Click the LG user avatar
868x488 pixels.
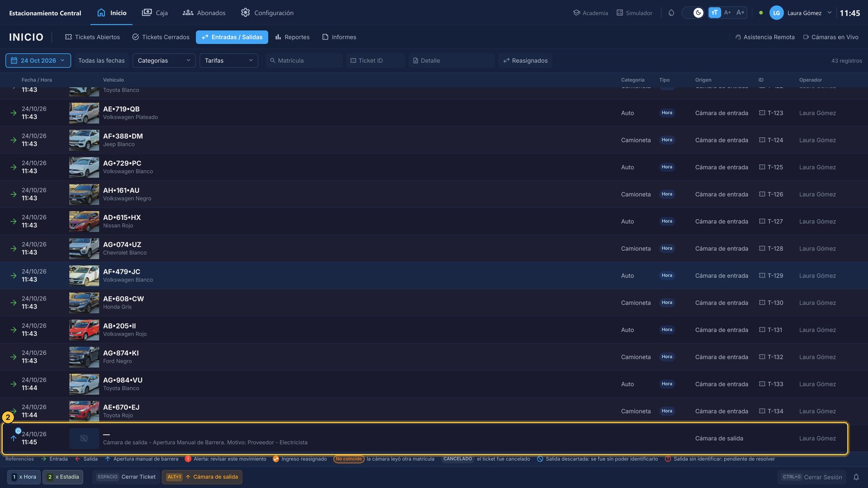[776, 12]
